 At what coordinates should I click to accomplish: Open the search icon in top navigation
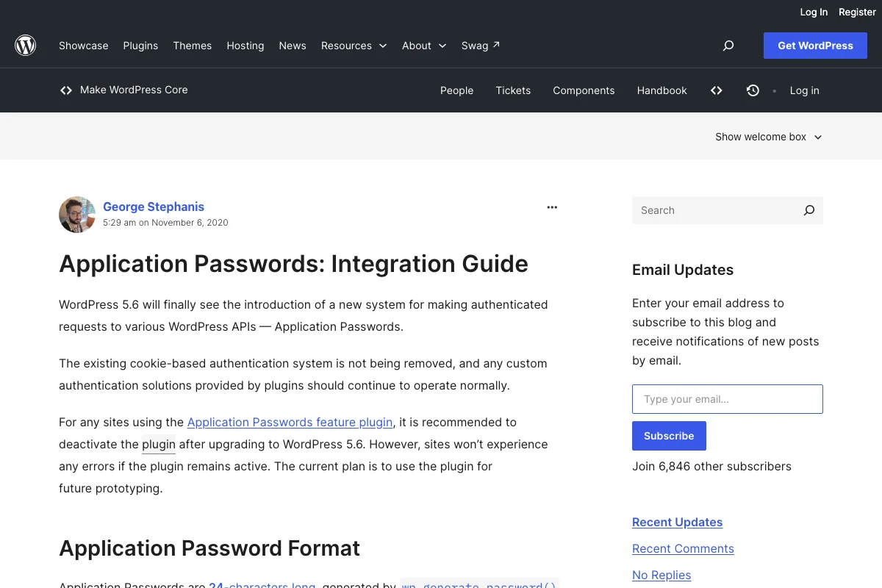point(728,46)
